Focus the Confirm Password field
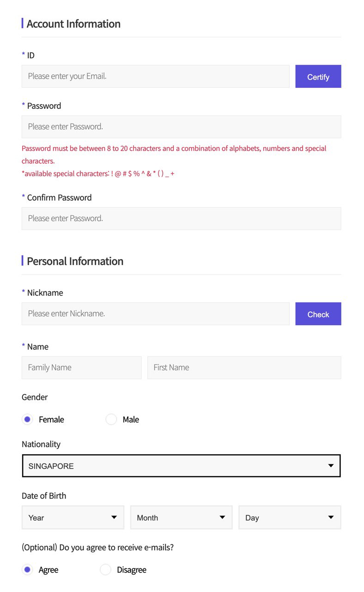364x592 pixels. click(x=181, y=218)
